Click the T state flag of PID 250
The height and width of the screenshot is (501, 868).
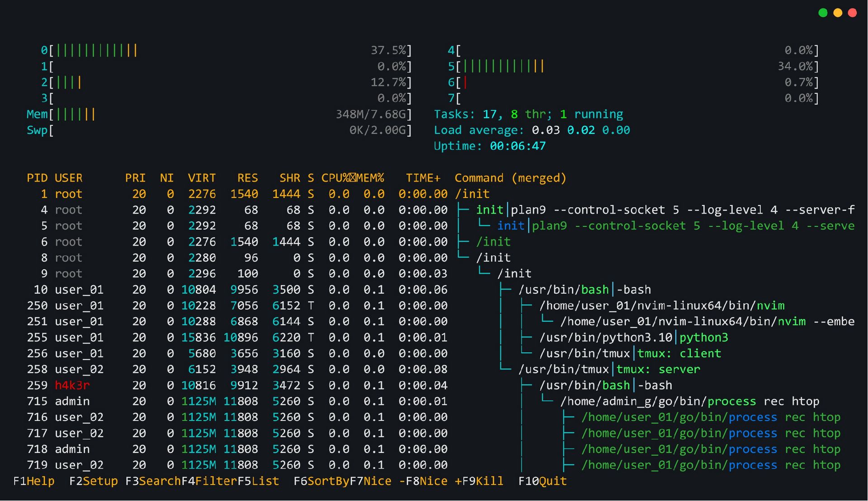(311, 306)
